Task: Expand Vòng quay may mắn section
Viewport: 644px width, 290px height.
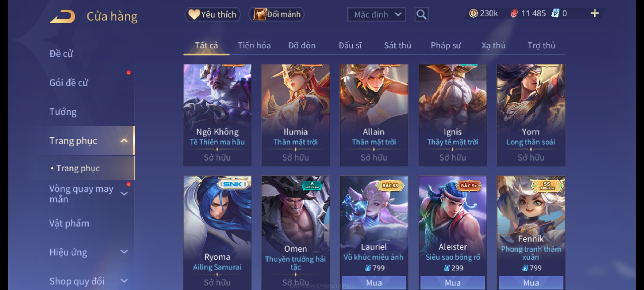Action: pyautogui.click(x=124, y=194)
